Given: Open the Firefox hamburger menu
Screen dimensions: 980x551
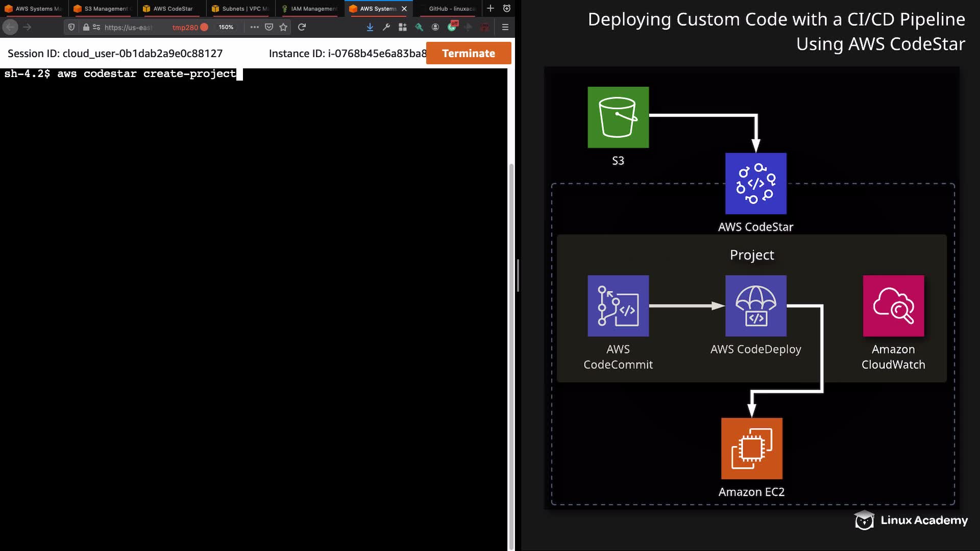Looking at the screenshot, I should (x=505, y=27).
